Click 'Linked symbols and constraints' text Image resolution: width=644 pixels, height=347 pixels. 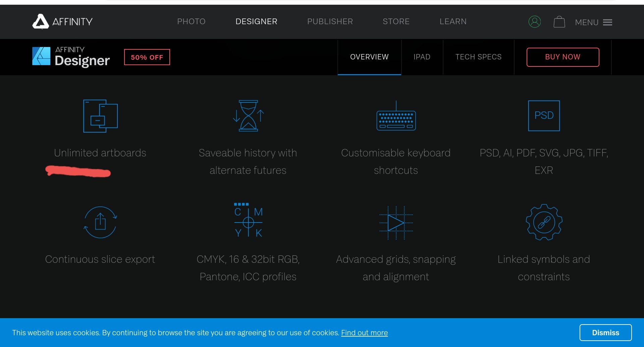tap(544, 268)
